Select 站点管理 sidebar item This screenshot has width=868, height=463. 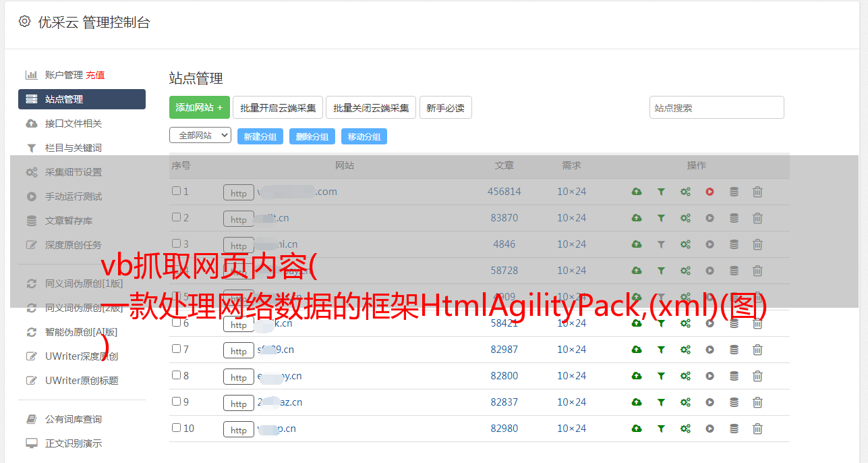(x=82, y=99)
